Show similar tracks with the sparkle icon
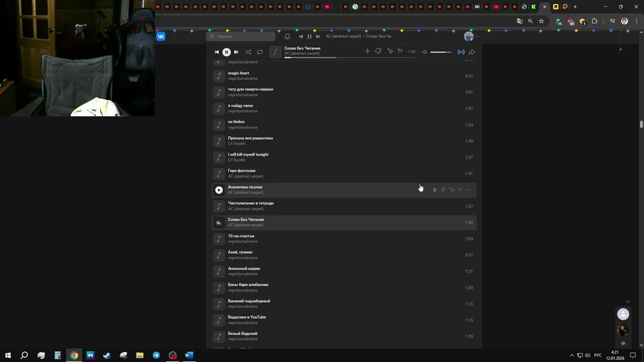 coord(390,51)
